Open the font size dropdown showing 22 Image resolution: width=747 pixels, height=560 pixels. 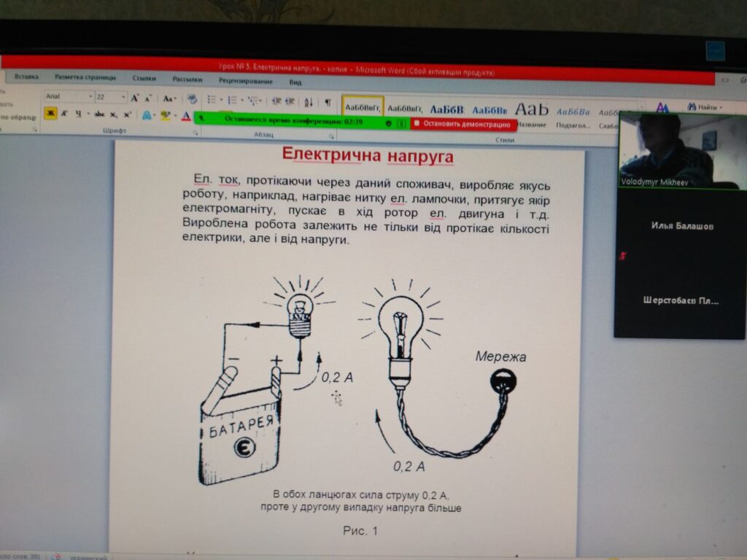[123, 97]
